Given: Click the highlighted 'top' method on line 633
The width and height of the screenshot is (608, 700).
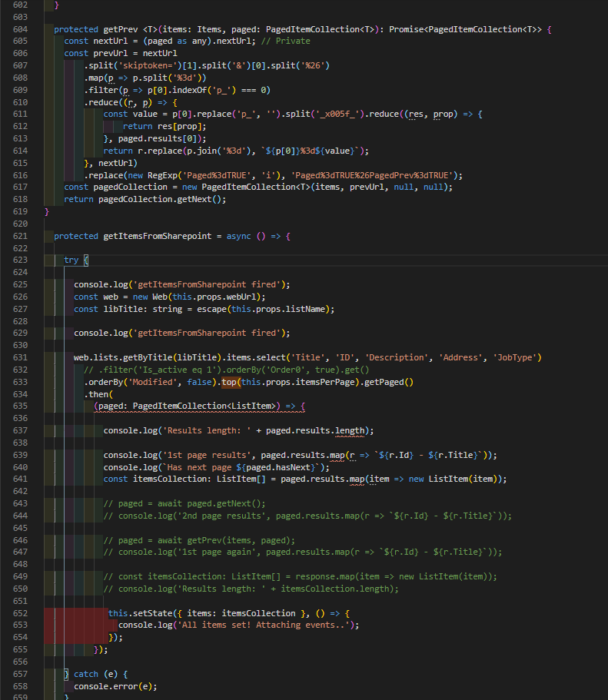Looking at the screenshot, I should coord(229,382).
